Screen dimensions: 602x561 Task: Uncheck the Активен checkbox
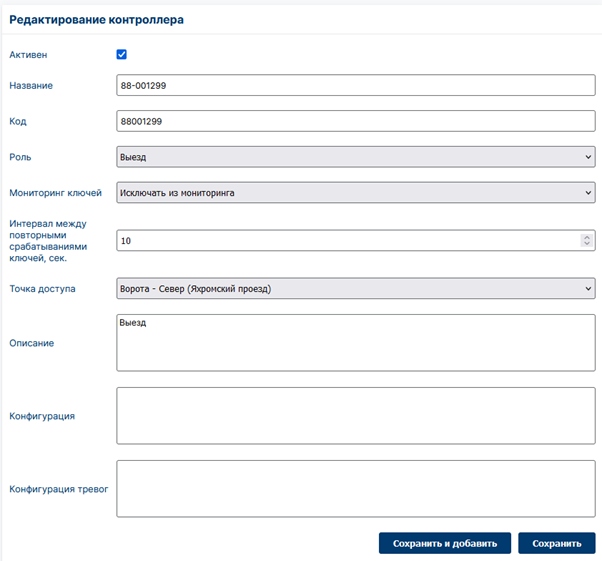coord(122,55)
